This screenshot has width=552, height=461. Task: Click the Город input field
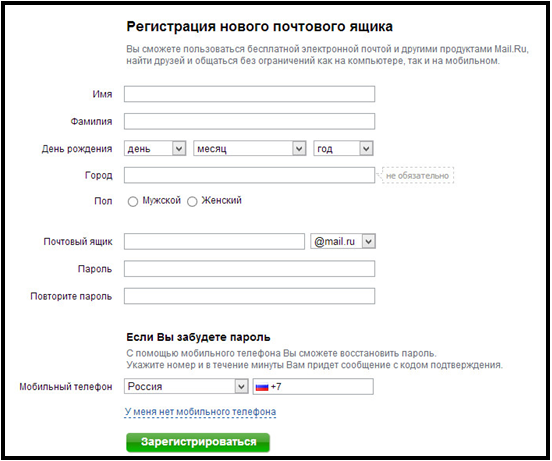(249, 175)
